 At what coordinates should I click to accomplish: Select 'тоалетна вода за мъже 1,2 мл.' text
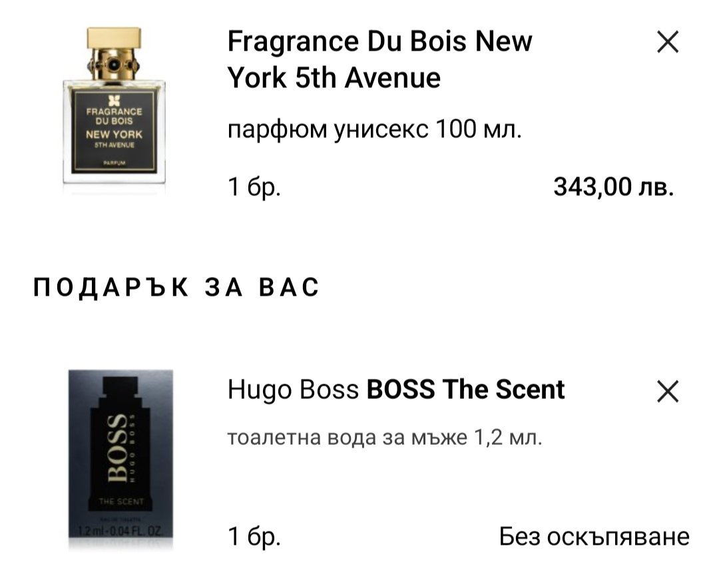click(x=385, y=438)
